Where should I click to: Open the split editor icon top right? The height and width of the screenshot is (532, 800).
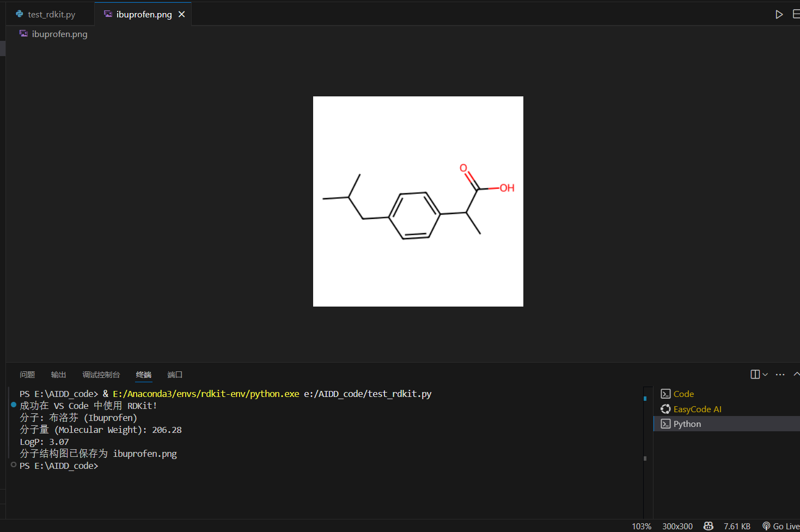[796, 14]
